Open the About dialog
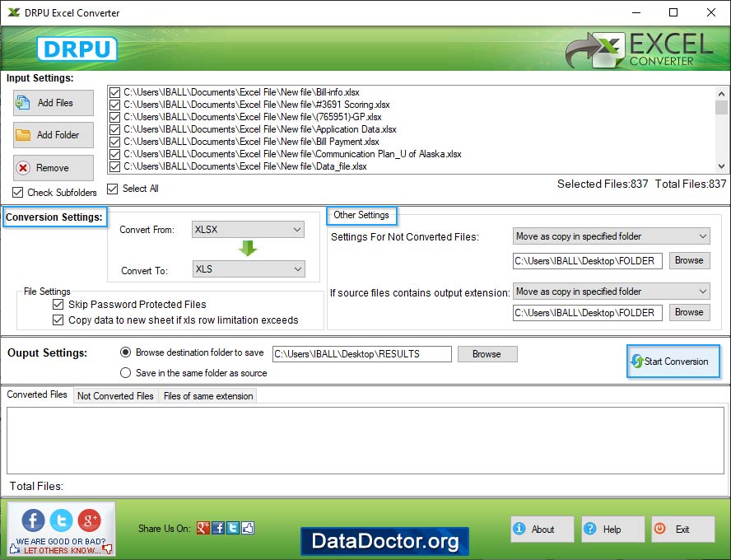The width and height of the screenshot is (731, 560). click(542, 530)
